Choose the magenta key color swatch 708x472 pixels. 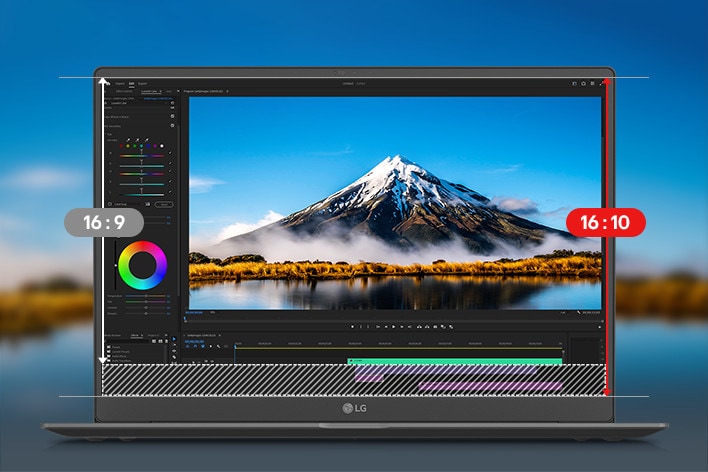[x=155, y=146]
